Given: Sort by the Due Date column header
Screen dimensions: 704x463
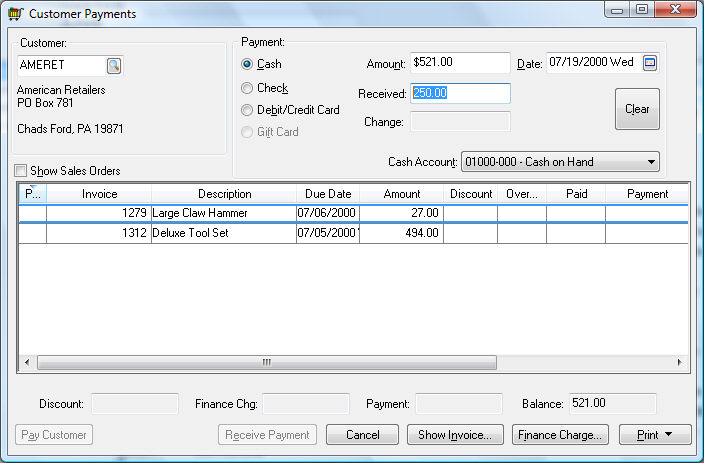Looking at the screenshot, I should tap(327, 194).
